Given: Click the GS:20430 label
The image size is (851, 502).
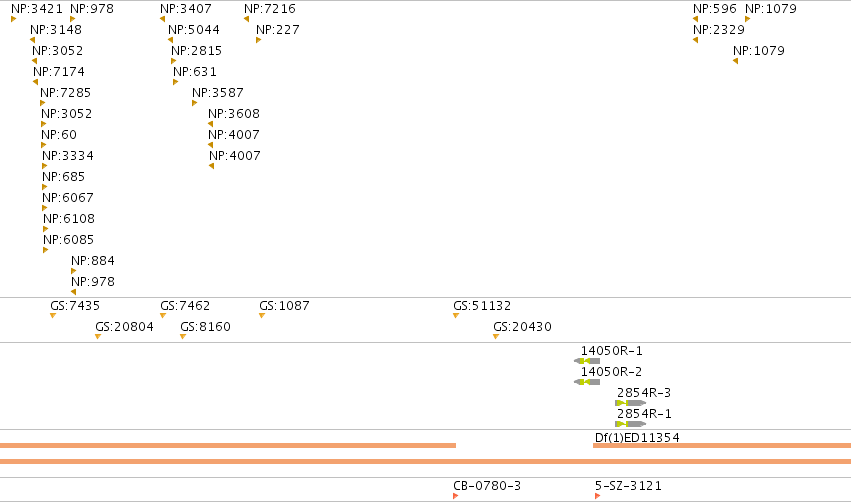Looking at the screenshot, I should click(x=522, y=327).
